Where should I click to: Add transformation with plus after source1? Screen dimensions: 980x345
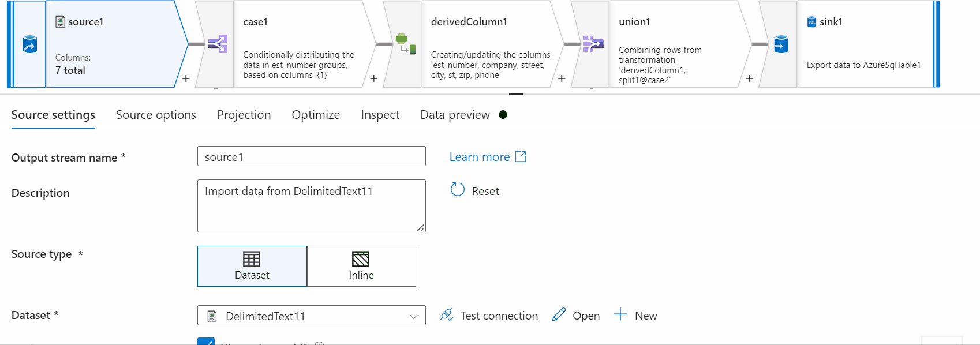click(186, 78)
